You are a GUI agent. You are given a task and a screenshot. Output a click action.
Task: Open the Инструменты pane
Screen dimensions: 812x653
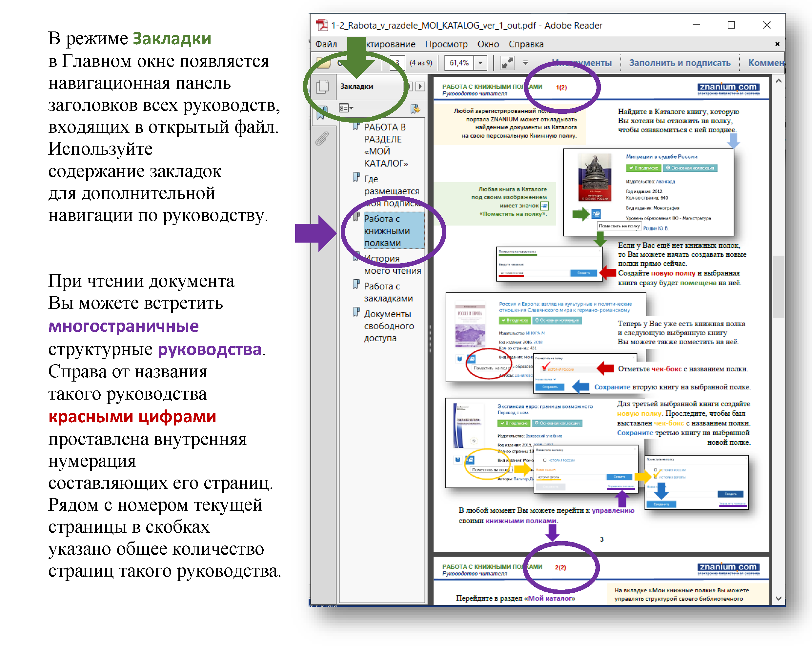click(x=582, y=63)
